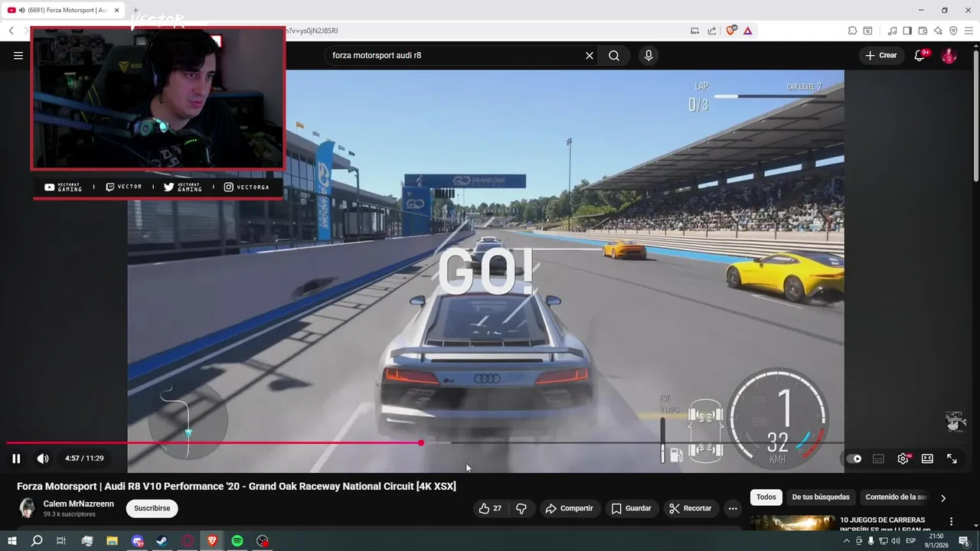This screenshot has height=551, width=980.
Task: Click the red progress scrubber handle
Action: coord(421,443)
